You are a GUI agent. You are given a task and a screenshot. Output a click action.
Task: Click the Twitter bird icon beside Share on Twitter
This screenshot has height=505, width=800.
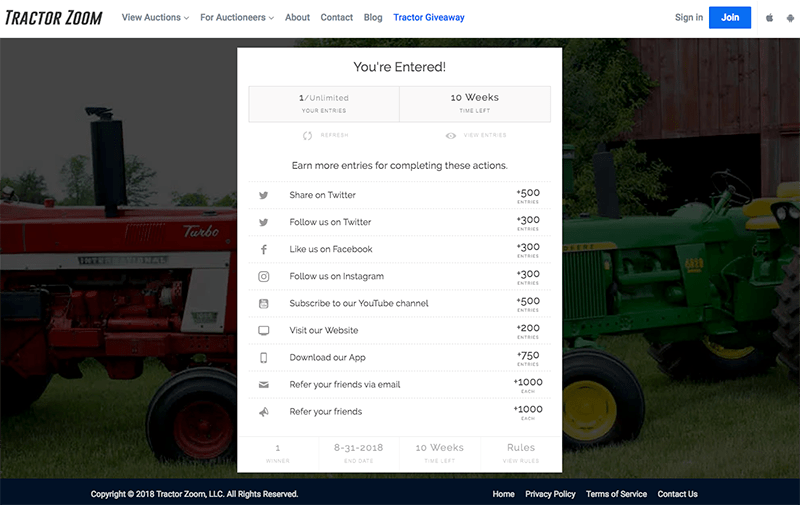click(263, 195)
